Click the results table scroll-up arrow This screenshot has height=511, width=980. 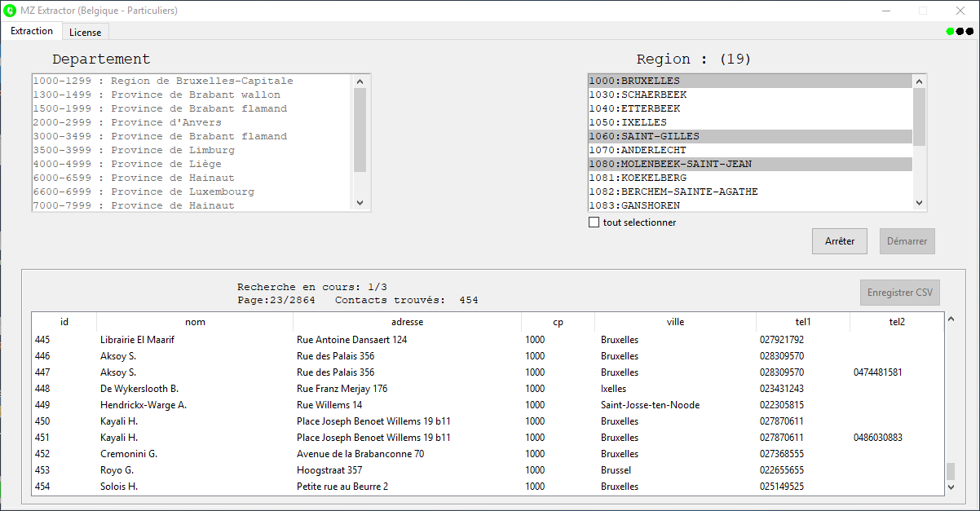click(x=950, y=320)
